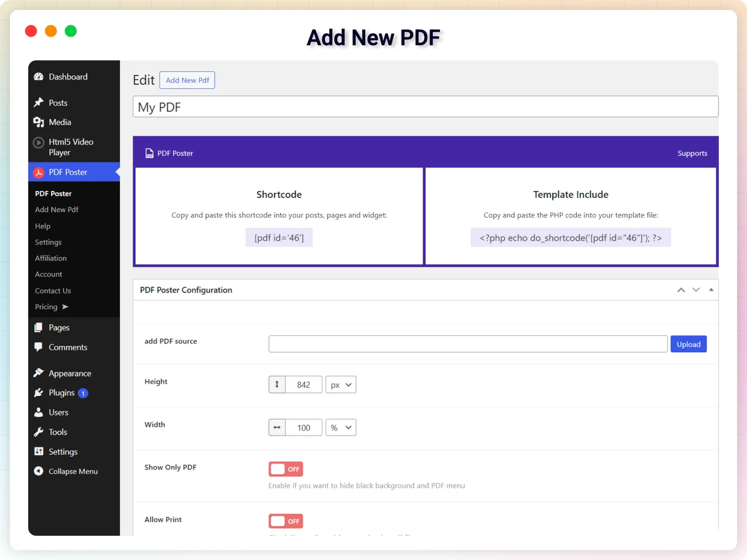Screen dimensions: 747x560
Task: Move PDF Poster Configuration panel down
Action: click(696, 290)
